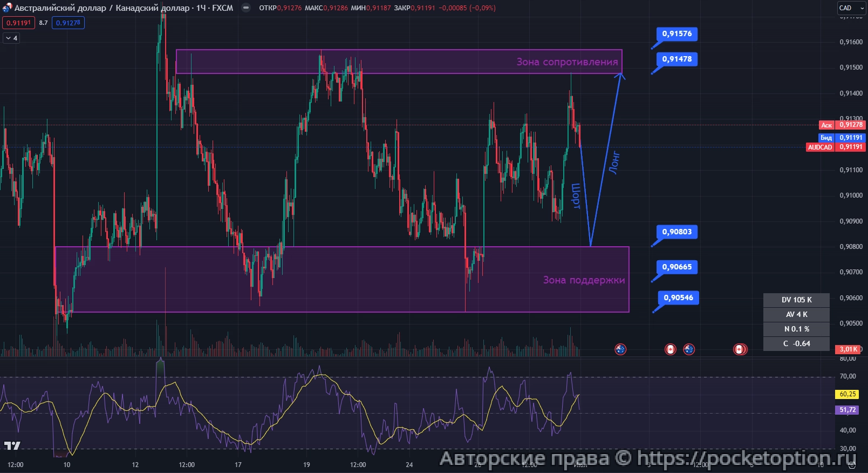Open the CAD currency dropdown
Viewport: 868px width, 473px height.
coord(850,8)
